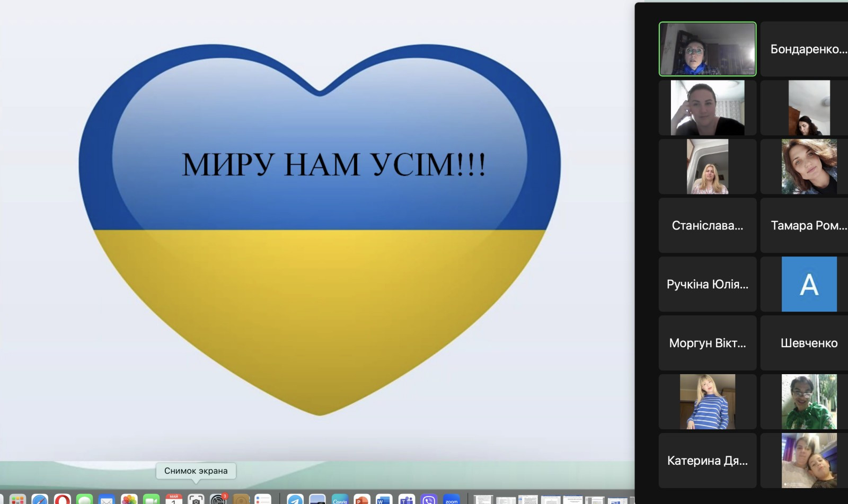Open the Canva app dock icon

[x=340, y=499]
